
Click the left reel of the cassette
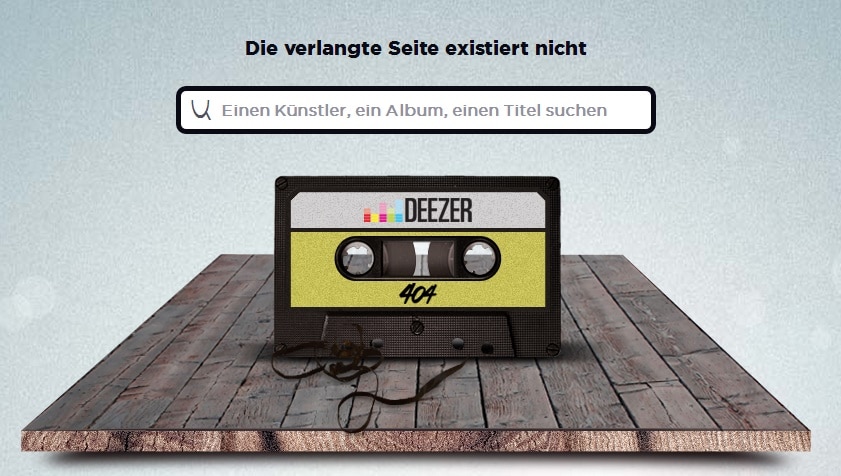358,258
